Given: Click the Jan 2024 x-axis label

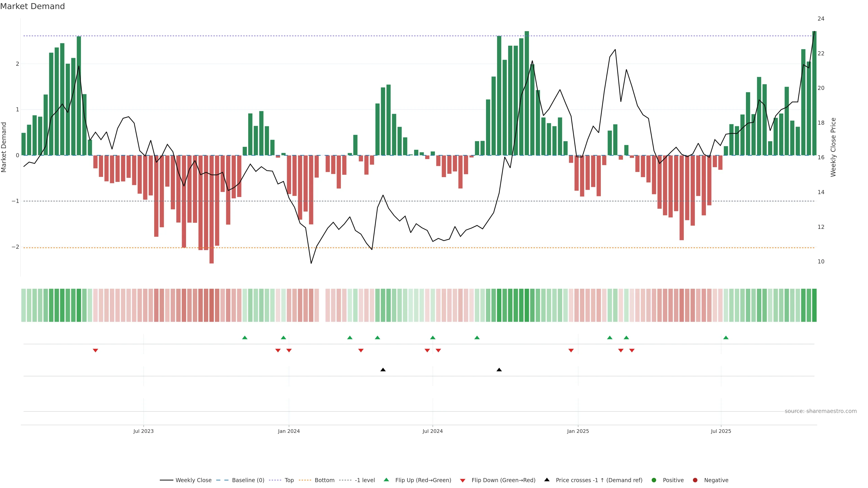Looking at the screenshot, I should tap(289, 431).
